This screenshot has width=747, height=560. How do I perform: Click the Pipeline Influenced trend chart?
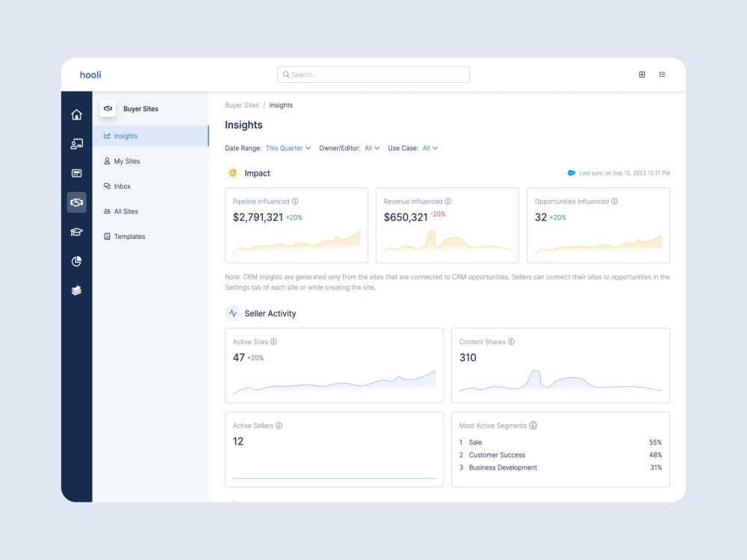[x=297, y=243]
